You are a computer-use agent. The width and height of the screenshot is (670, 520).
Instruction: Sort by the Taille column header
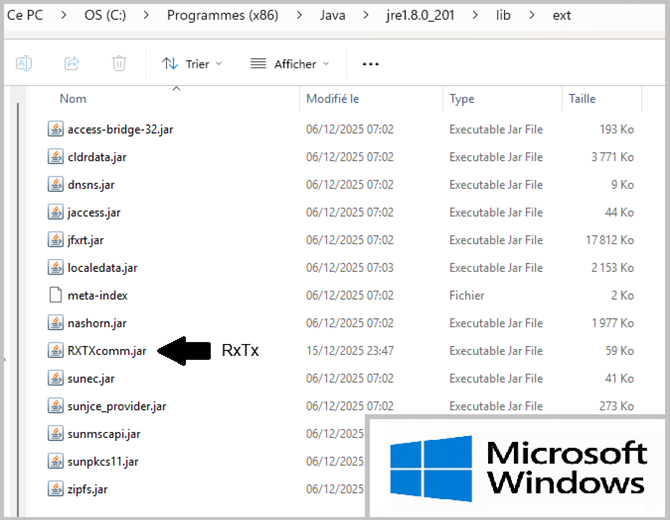click(x=582, y=99)
